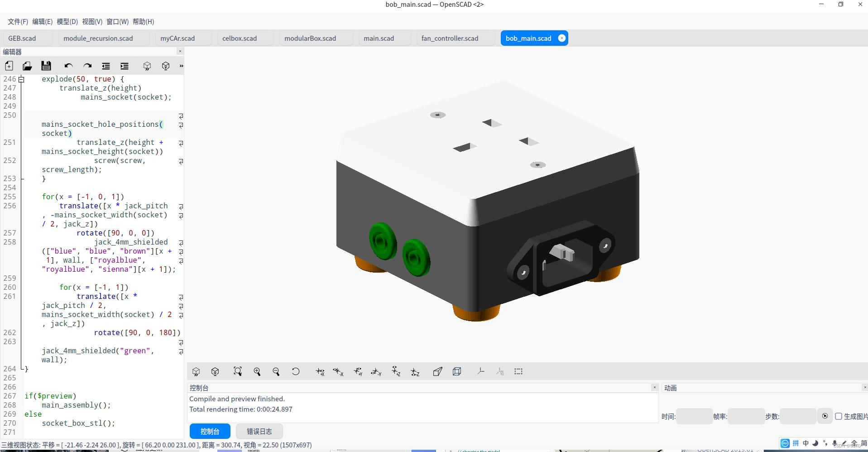Click the input method microphone icon
Viewport: 868px width, 452px height.
coord(834,443)
